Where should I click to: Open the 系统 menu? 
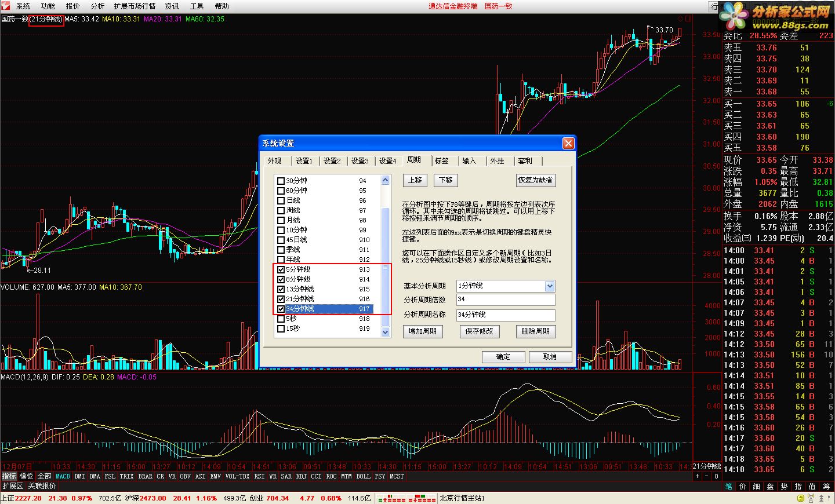[23, 6]
